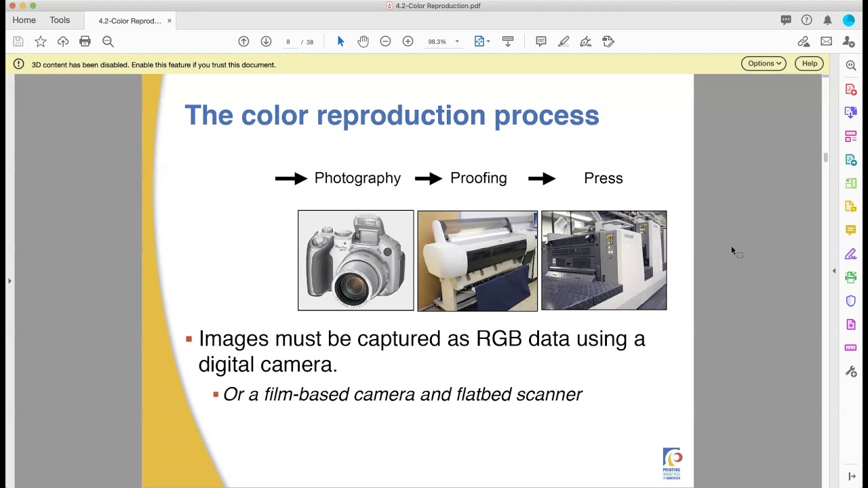
Task: Click the stamp tool icon in toolbar
Action: pos(608,41)
